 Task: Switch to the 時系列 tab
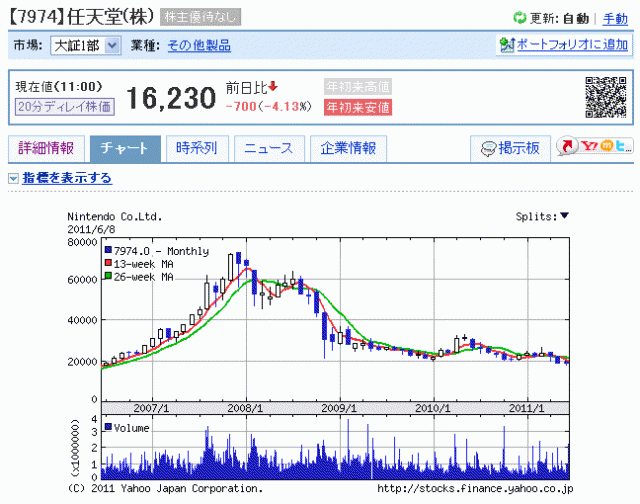click(197, 149)
